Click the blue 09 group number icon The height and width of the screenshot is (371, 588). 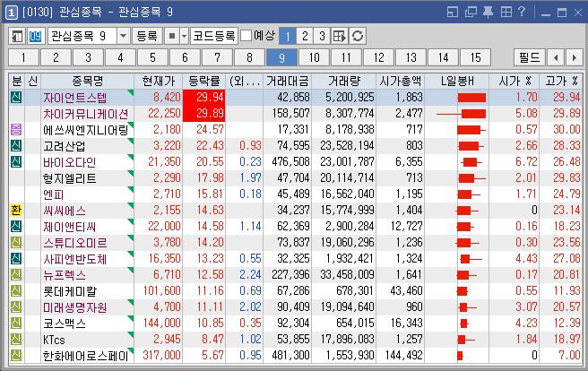coord(35,37)
